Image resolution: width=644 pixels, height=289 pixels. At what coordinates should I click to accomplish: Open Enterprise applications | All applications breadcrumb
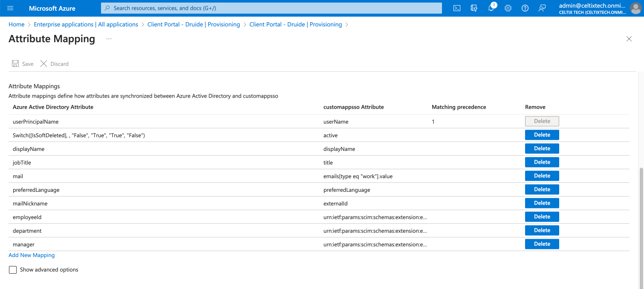86,24
